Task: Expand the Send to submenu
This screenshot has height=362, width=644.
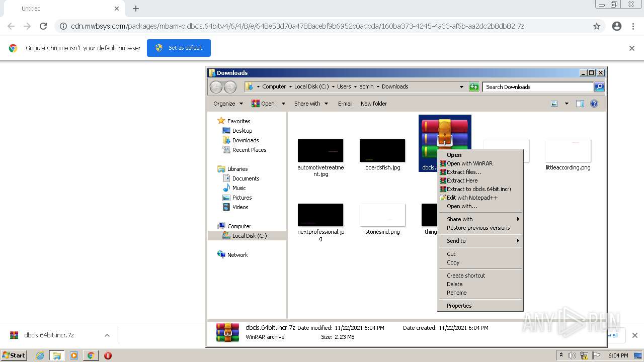Action: 480,241
